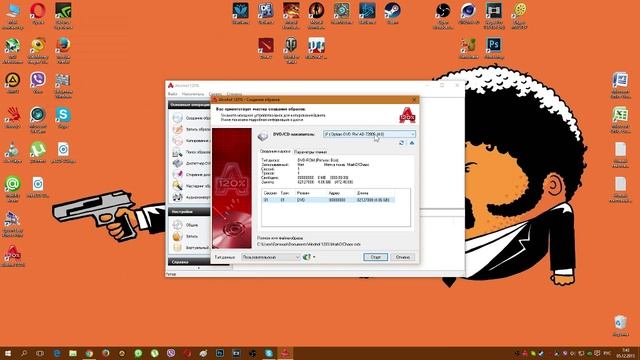Viewport: 640px width, 360px height.
Task: Expand the arrow next to green profile icon
Action: click(x=314, y=257)
